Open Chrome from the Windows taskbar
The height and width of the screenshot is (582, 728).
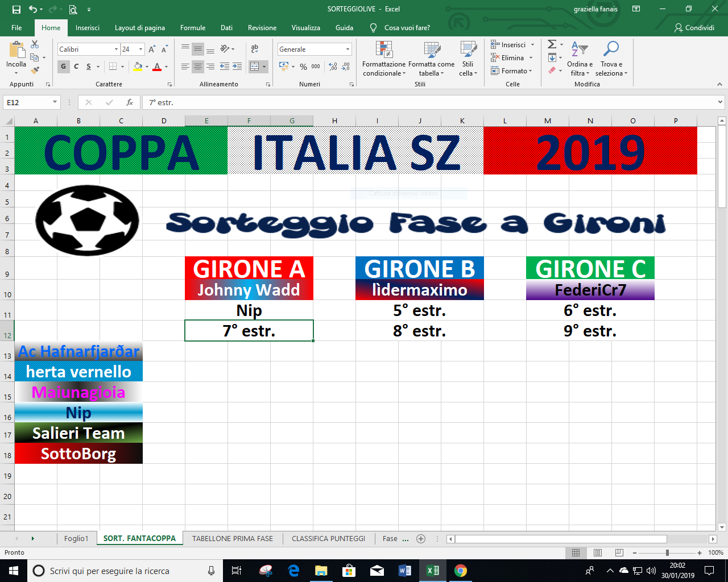[461, 571]
